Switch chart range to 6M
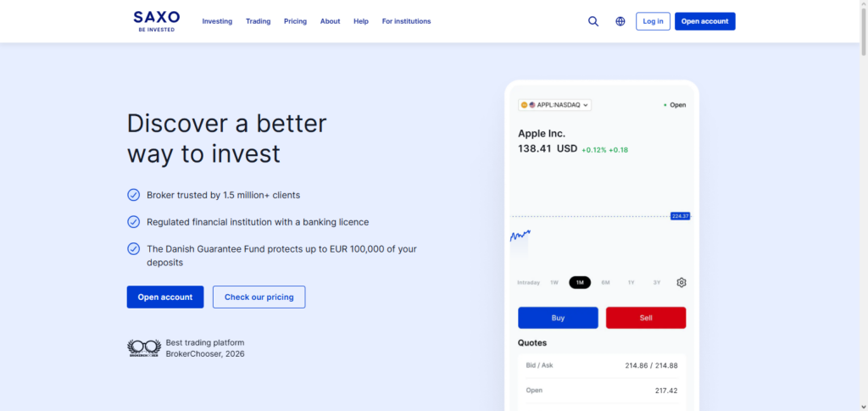The image size is (868, 411). (605, 283)
